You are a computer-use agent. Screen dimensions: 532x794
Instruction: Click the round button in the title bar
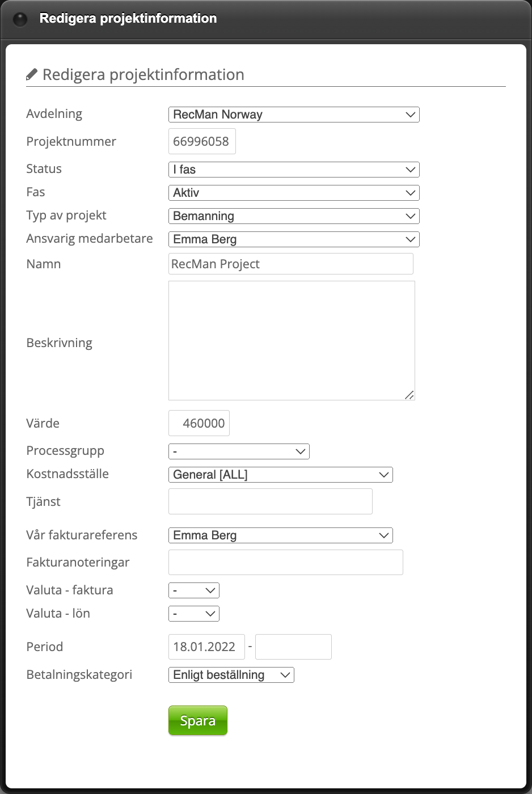(20, 20)
